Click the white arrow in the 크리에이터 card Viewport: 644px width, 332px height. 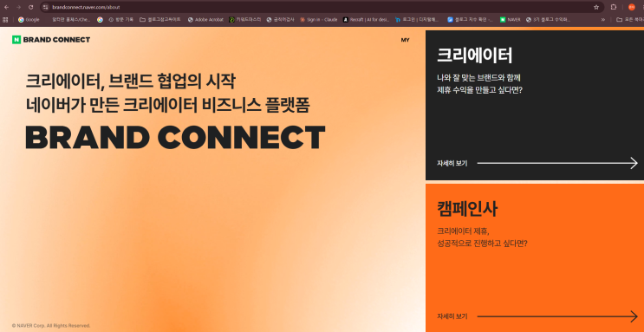(557, 163)
